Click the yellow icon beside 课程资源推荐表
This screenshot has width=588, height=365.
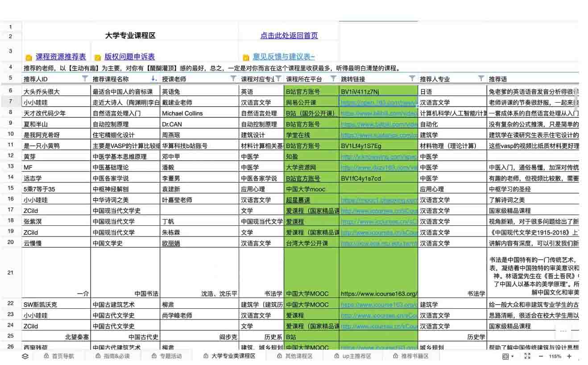coord(29,58)
